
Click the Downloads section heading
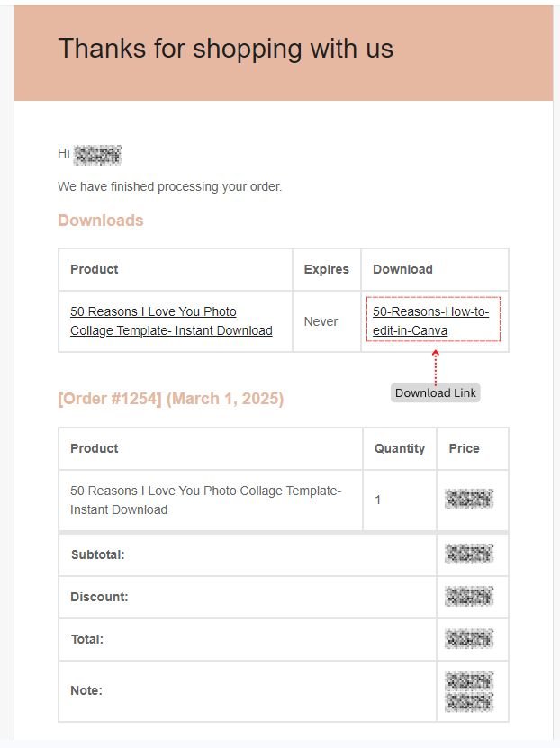[x=101, y=221]
